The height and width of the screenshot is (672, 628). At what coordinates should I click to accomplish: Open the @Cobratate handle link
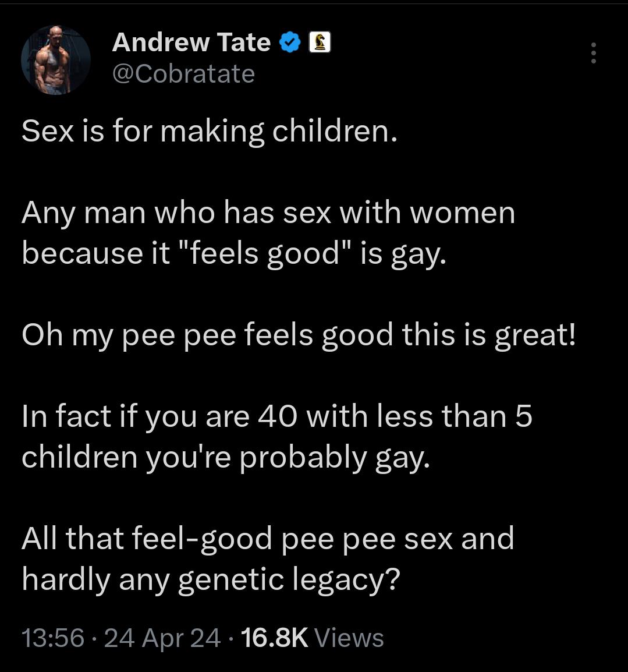pos(183,74)
